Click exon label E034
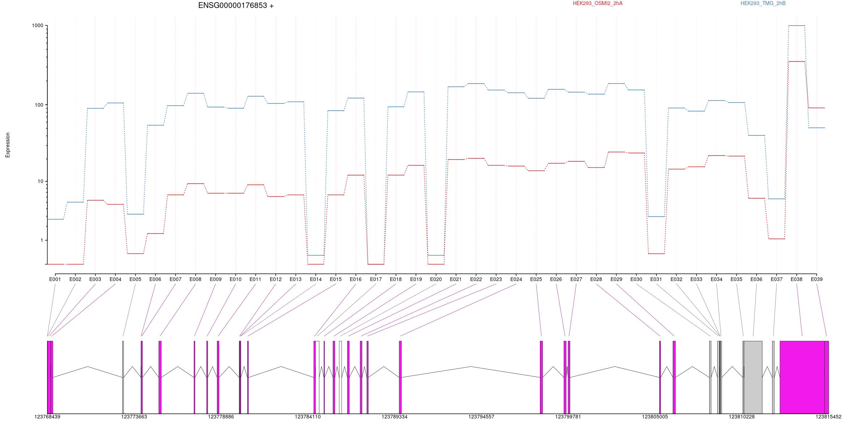 point(716,279)
